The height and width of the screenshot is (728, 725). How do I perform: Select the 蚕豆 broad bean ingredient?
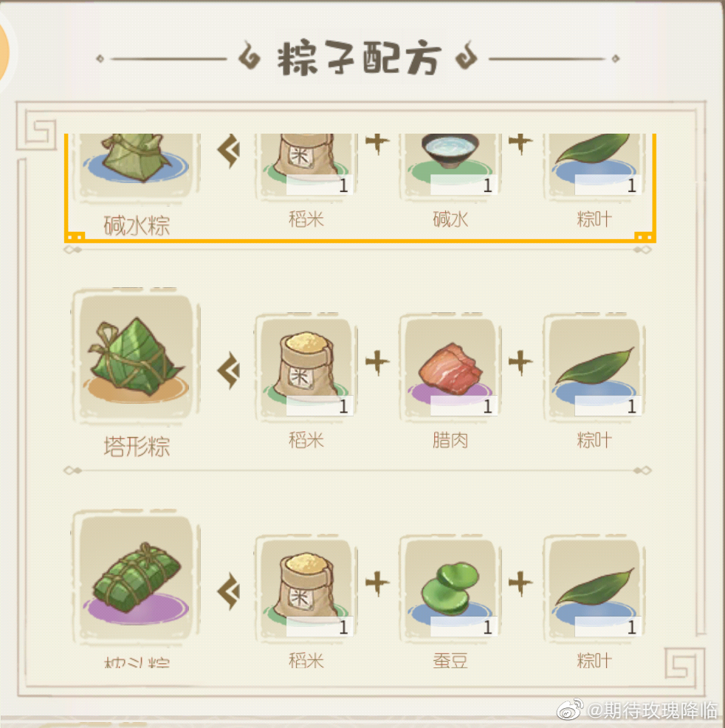click(450, 588)
